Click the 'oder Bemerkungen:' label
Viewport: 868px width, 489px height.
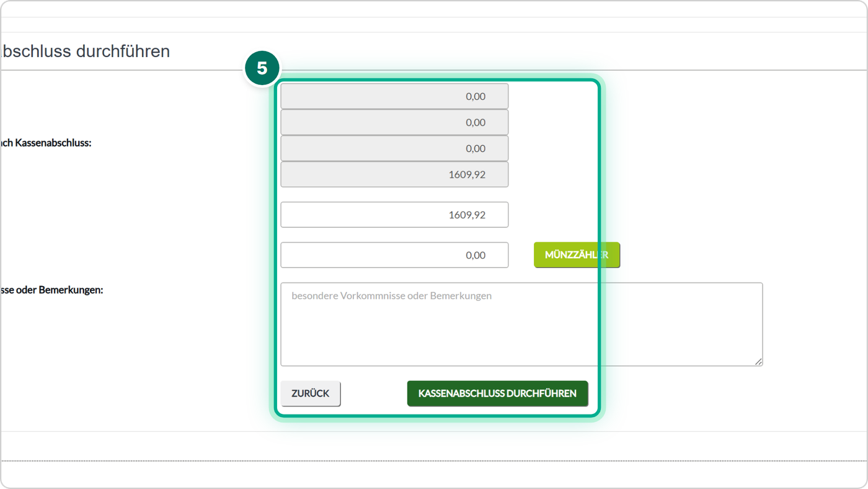click(52, 290)
